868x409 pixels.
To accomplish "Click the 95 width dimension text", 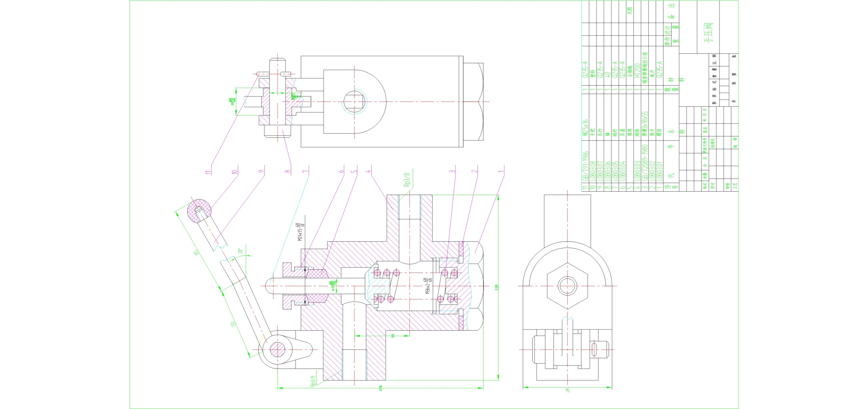I will (x=567, y=390).
